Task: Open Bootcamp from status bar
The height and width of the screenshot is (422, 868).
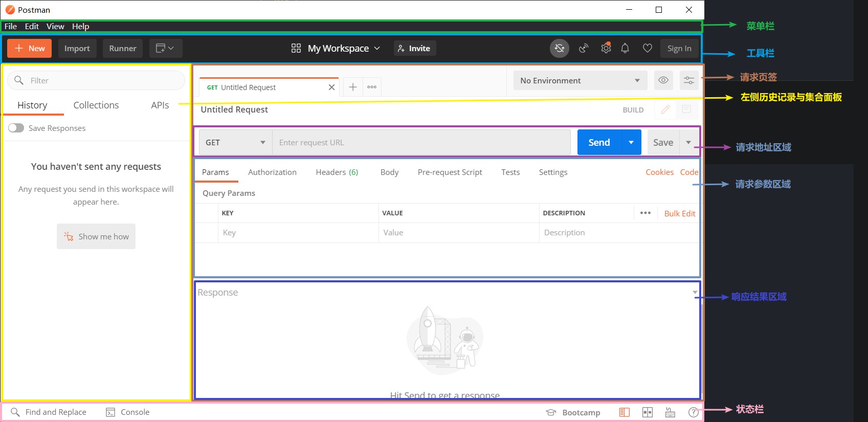Action: pyautogui.click(x=573, y=412)
